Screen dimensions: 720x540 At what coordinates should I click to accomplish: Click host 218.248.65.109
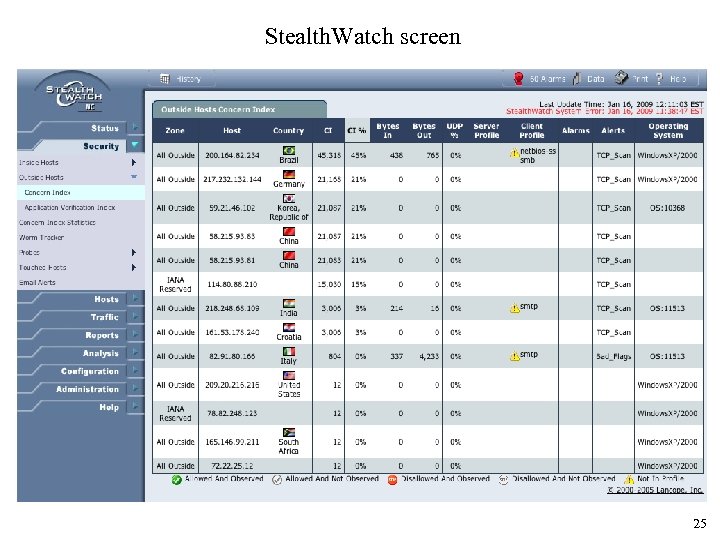(232, 308)
